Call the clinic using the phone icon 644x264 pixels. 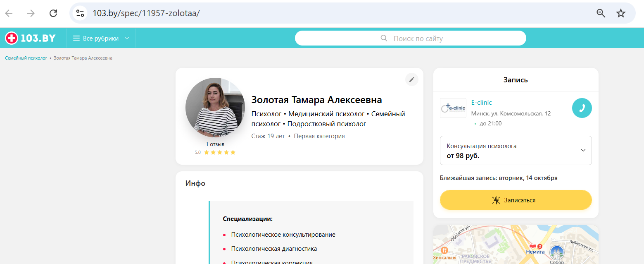tap(582, 108)
